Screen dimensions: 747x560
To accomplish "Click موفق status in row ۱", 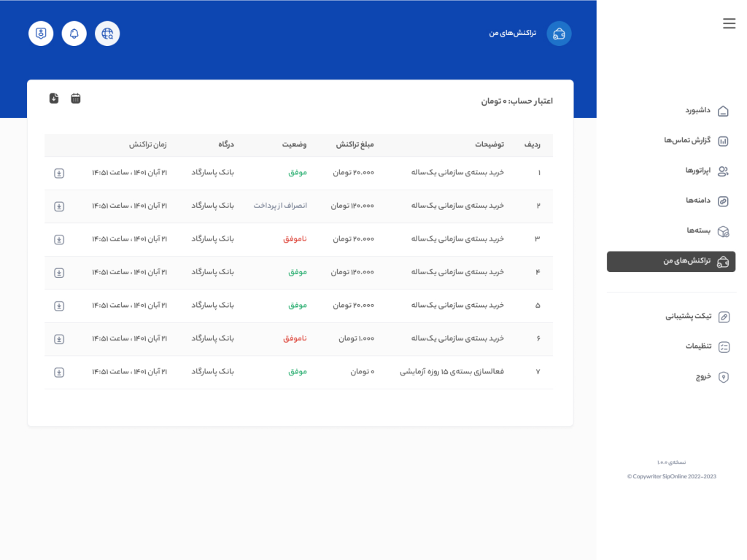I will (298, 173).
